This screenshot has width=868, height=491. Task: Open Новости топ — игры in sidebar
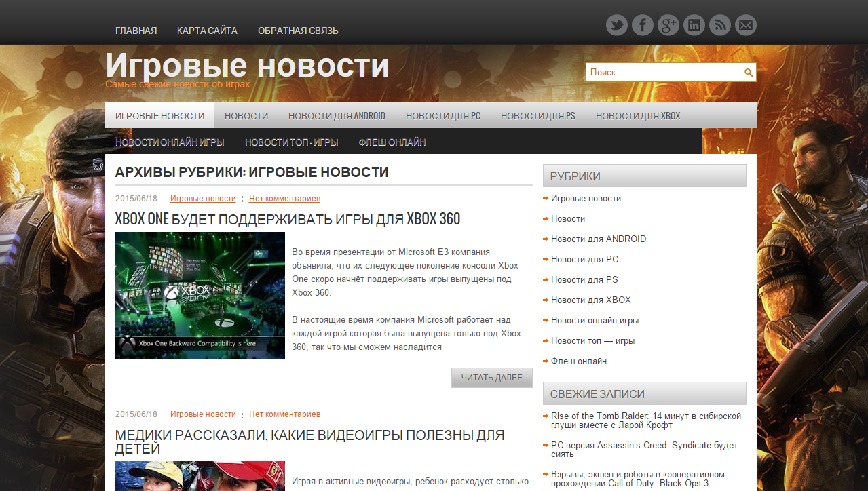pyautogui.click(x=593, y=341)
